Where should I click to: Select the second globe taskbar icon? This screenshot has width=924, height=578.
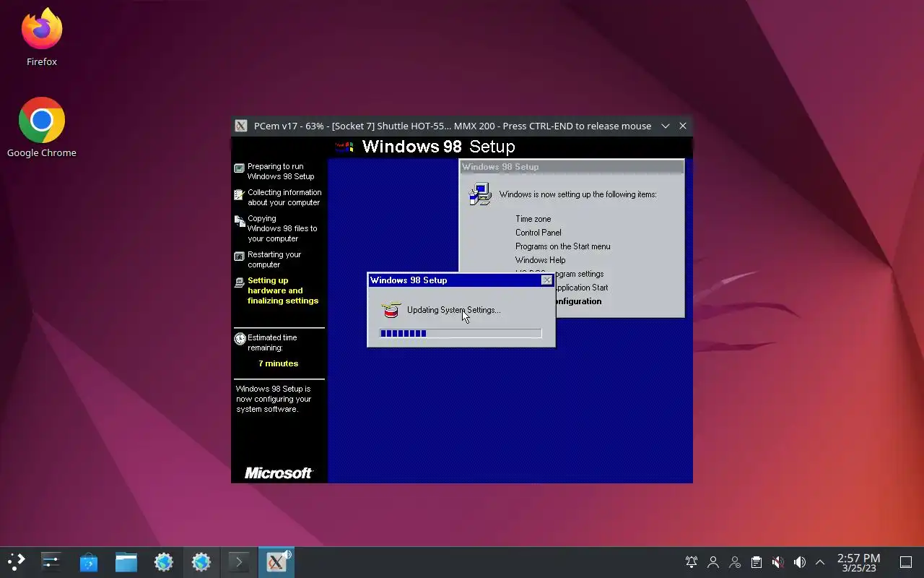(x=201, y=562)
